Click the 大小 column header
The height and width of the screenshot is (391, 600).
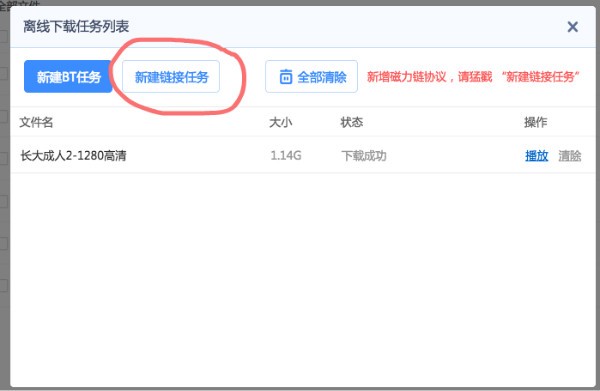[x=280, y=122]
